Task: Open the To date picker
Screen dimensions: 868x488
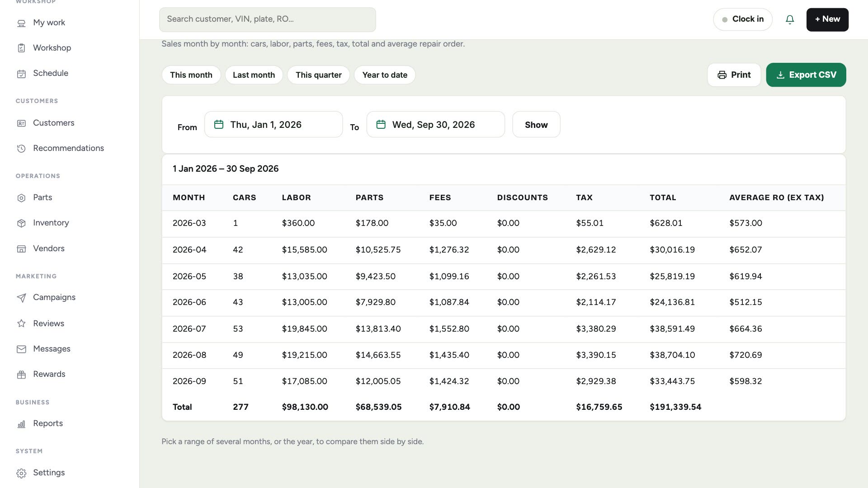Action: coord(435,124)
